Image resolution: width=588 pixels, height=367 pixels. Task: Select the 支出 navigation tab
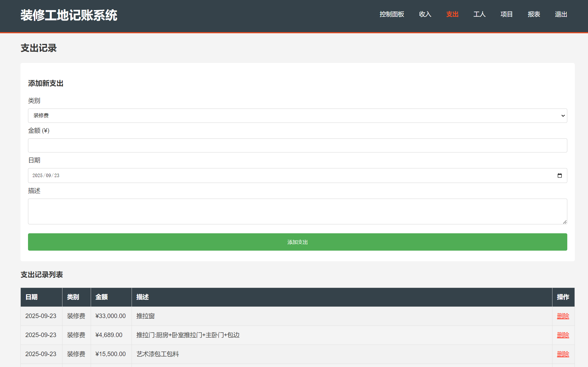pos(452,14)
